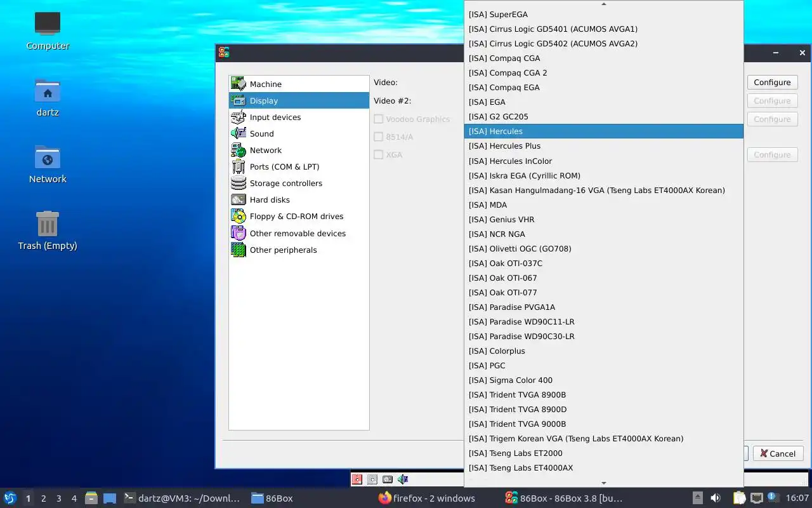
Task: Choose [ISA] Hercules InColor entry
Action: coord(604,161)
